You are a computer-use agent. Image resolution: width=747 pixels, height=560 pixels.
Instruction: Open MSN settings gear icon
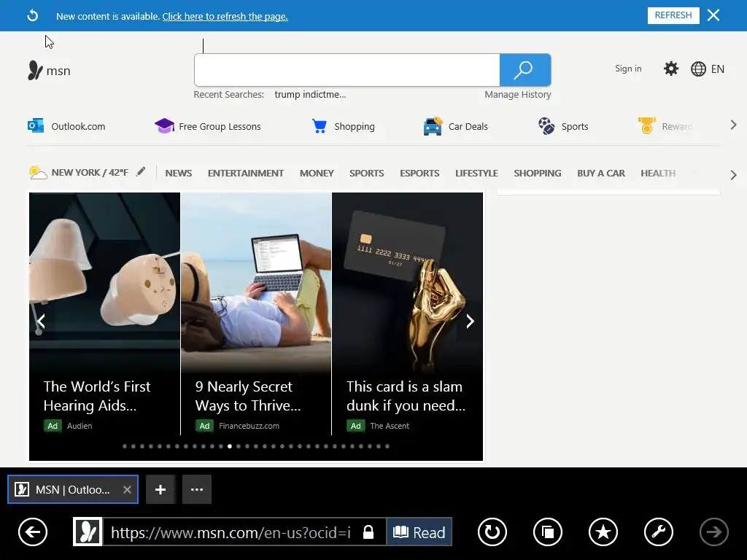(671, 69)
